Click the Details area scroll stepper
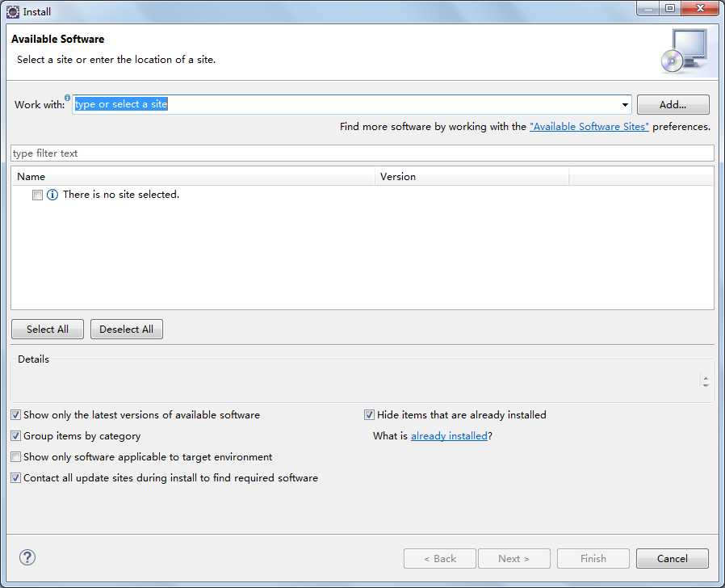725x588 pixels. [706, 382]
